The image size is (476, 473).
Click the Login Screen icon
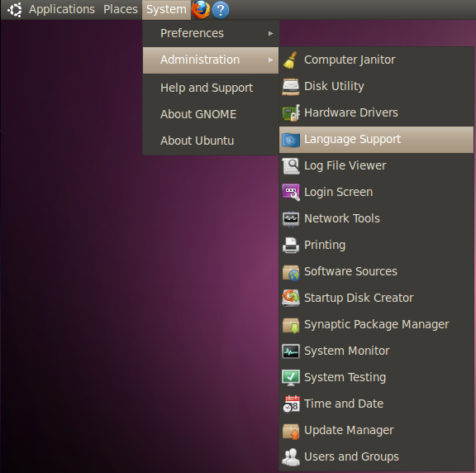click(291, 193)
